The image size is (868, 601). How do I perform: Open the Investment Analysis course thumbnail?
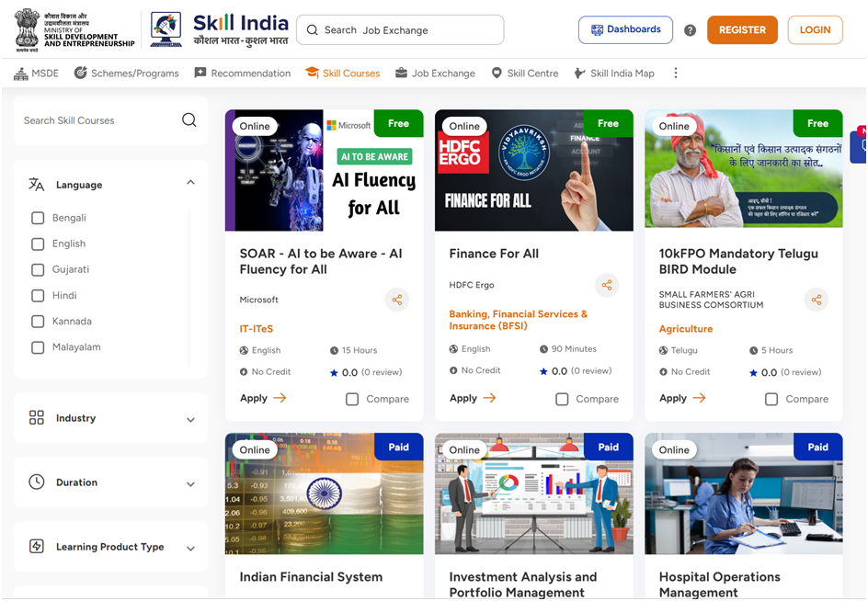click(x=534, y=493)
